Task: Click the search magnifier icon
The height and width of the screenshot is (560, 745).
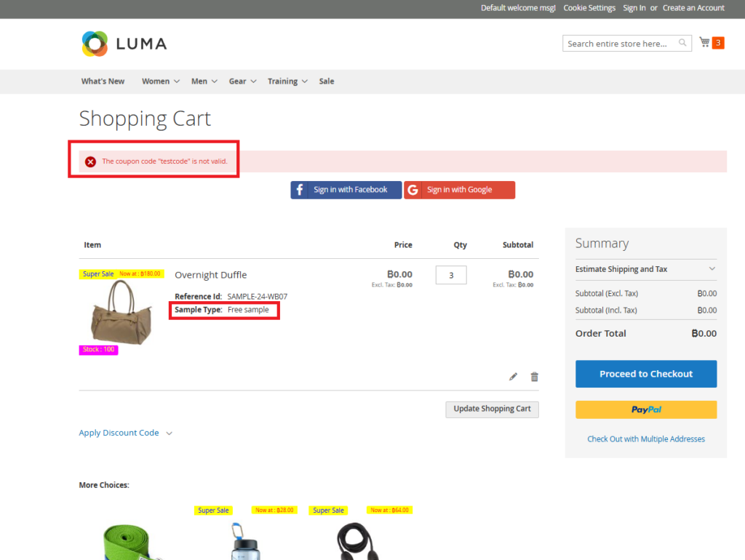Action: (682, 43)
